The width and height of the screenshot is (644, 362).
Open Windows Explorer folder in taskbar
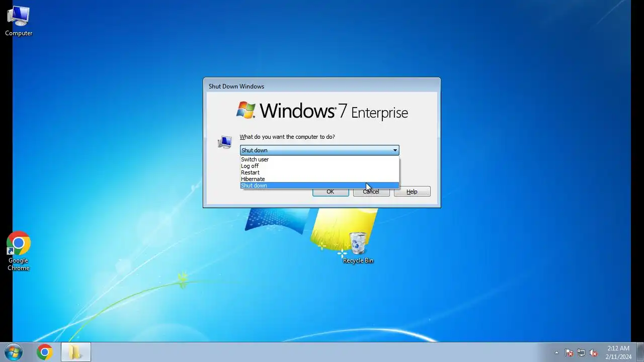[75, 352]
